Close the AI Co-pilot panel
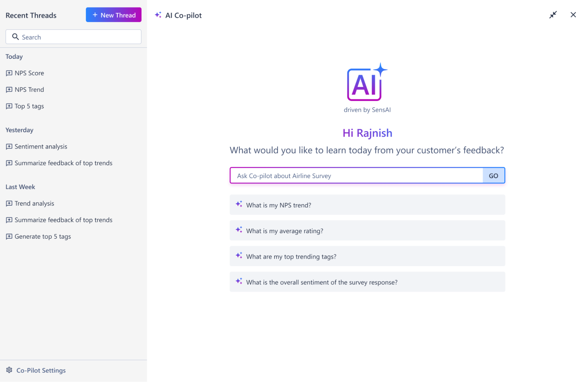 (x=573, y=15)
